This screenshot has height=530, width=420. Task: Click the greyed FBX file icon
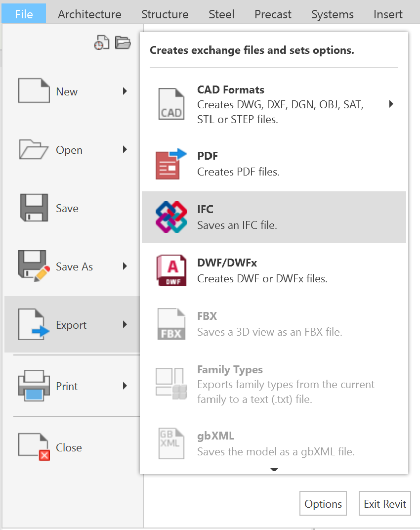click(171, 324)
